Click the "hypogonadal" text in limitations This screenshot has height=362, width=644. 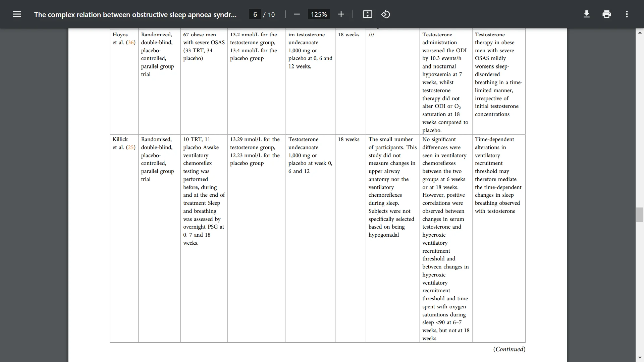(x=384, y=235)
